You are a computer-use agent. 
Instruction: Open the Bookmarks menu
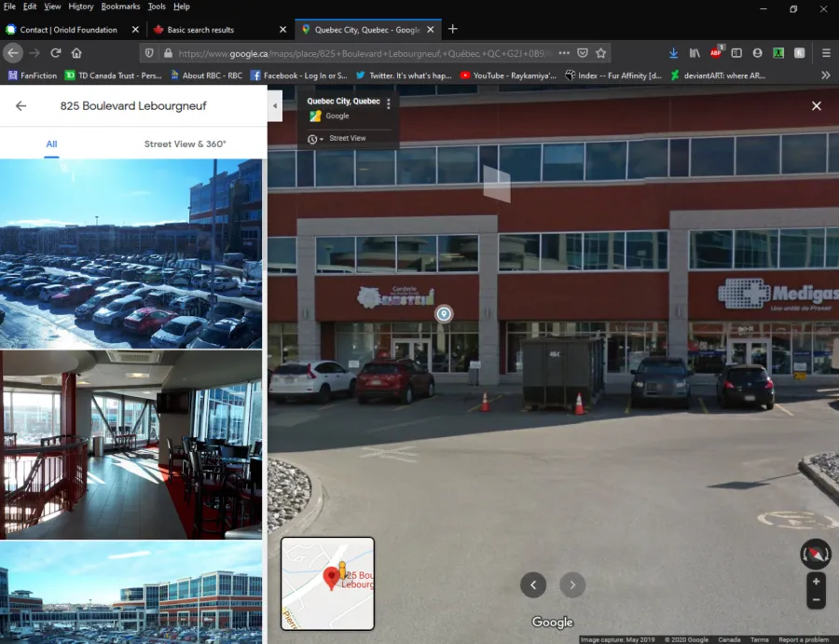click(120, 7)
